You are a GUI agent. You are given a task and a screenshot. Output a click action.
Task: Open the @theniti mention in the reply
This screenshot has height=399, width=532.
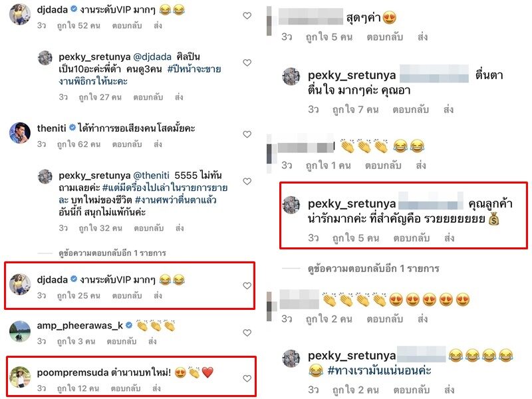coord(152,176)
